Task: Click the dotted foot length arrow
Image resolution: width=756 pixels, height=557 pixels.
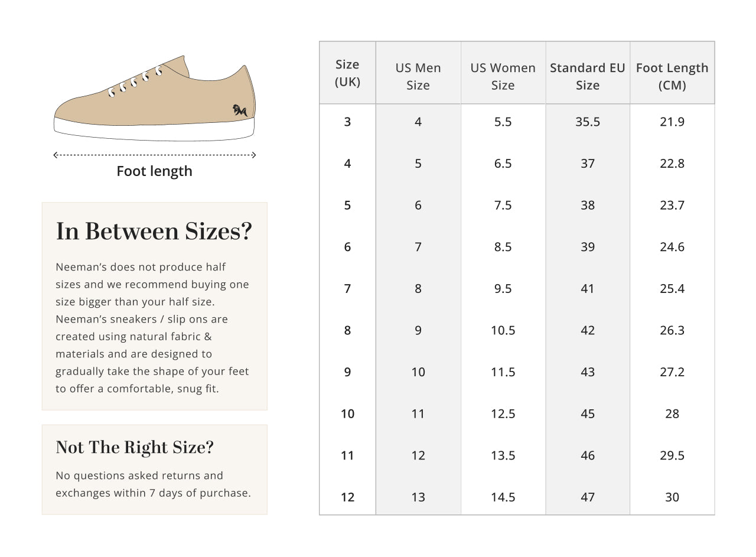Action: [x=154, y=155]
